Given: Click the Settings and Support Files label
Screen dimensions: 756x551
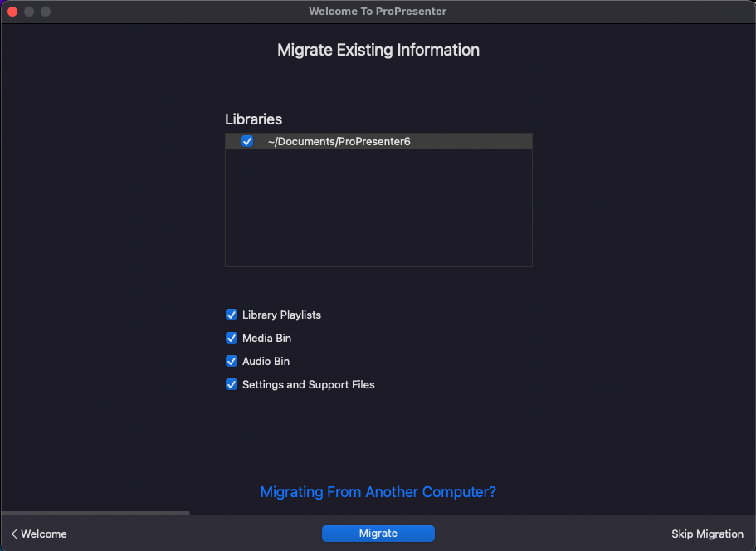Looking at the screenshot, I should click(x=308, y=384).
